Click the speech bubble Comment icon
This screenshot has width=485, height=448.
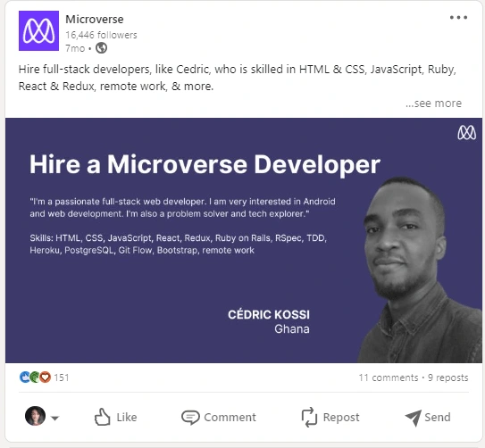[190, 418]
